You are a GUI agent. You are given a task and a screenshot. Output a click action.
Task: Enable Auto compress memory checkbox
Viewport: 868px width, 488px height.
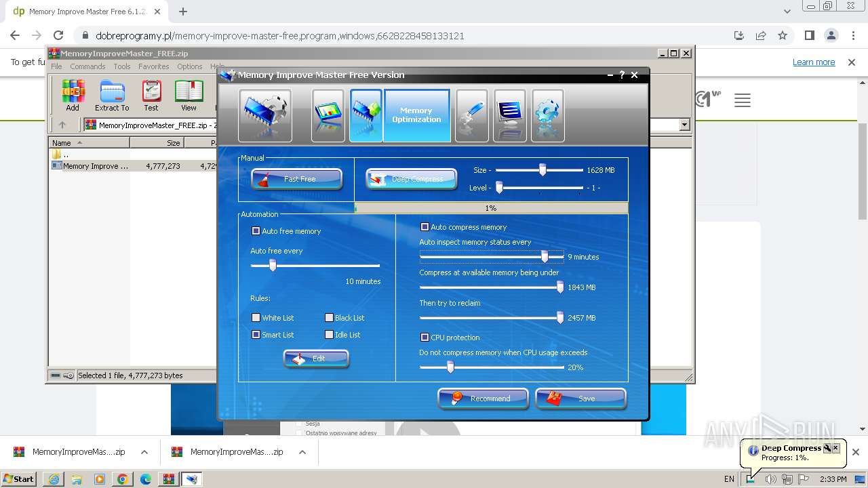(x=425, y=227)
